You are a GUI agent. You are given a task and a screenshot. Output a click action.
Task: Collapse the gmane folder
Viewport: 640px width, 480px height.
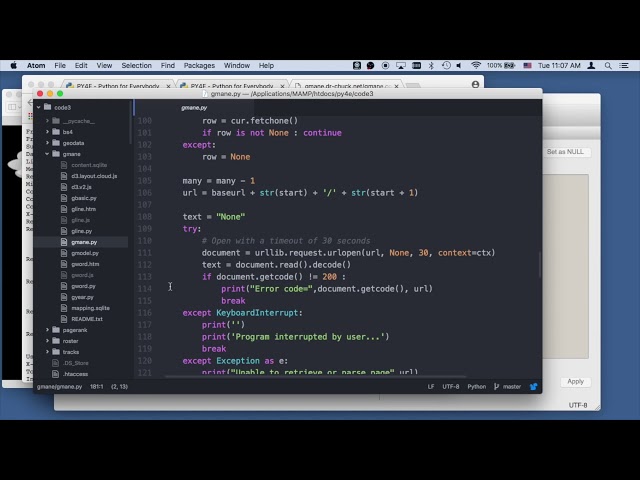(x=47, y=154)
